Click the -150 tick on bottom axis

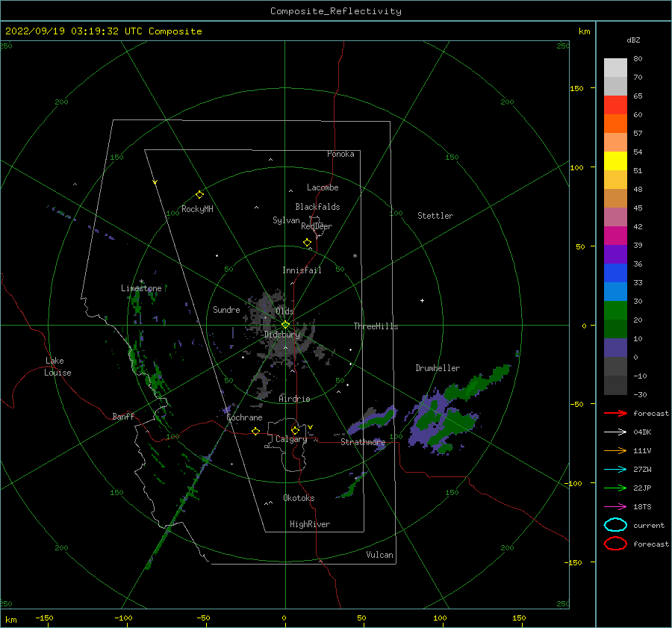point(44,618)
